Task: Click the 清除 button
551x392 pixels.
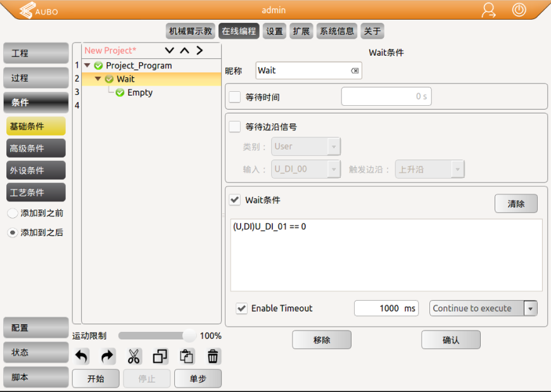Action: (x=516, y=204)
